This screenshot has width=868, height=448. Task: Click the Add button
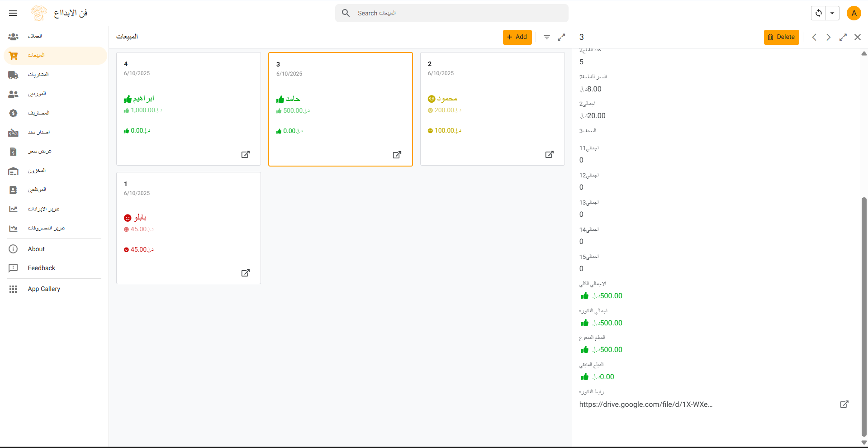coord(517,37)
